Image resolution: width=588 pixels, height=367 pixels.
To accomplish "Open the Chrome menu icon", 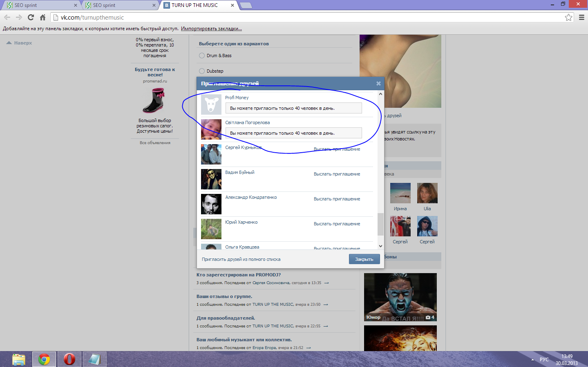I will (x=581, y=17).
